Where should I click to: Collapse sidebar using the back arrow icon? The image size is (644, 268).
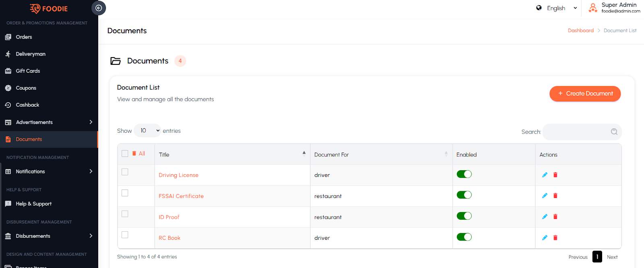(99, 8)
